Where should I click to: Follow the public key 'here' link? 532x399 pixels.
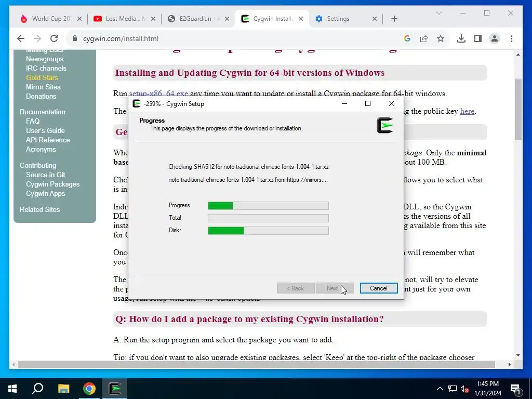(467, 111)
